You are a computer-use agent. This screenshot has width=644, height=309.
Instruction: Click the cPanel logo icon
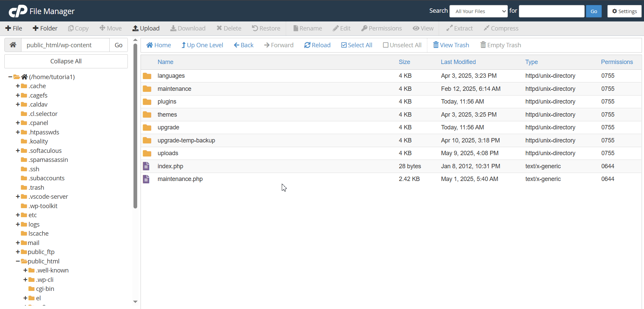(x=18, y=11)
